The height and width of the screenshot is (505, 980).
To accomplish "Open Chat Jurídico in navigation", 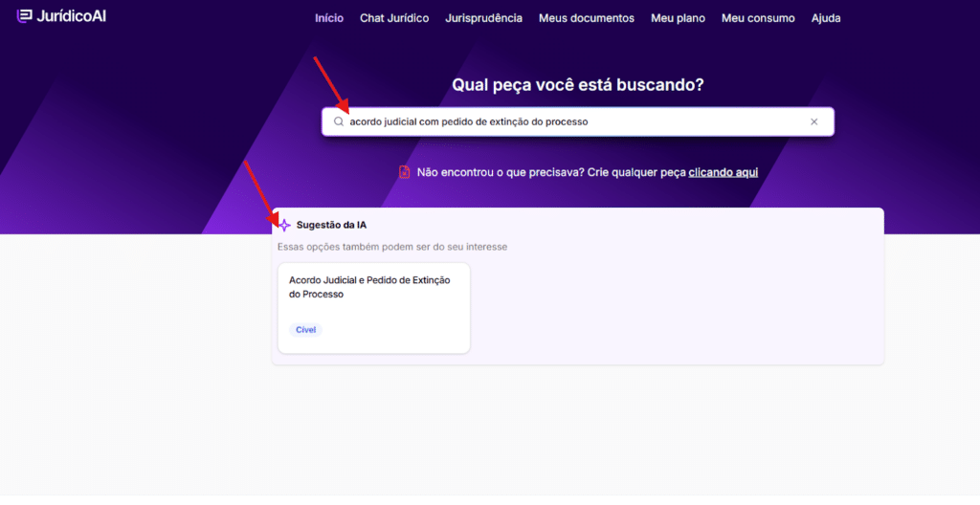I will [x=394, y=18].
